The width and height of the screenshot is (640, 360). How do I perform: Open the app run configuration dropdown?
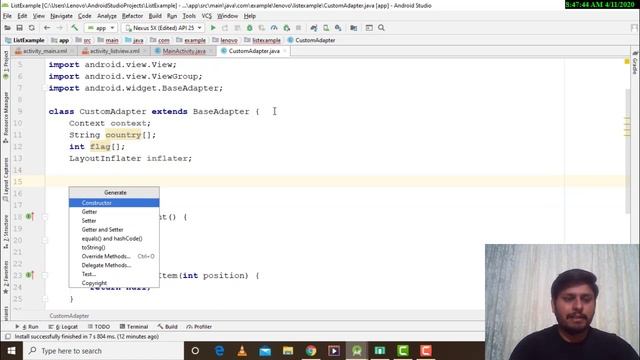point(101,28)
